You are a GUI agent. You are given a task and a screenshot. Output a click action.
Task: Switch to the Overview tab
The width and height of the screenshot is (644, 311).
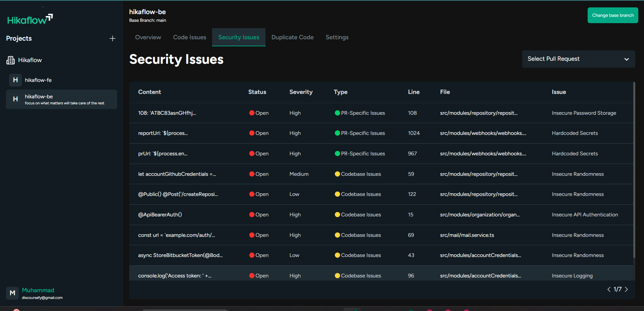[148, 37]
